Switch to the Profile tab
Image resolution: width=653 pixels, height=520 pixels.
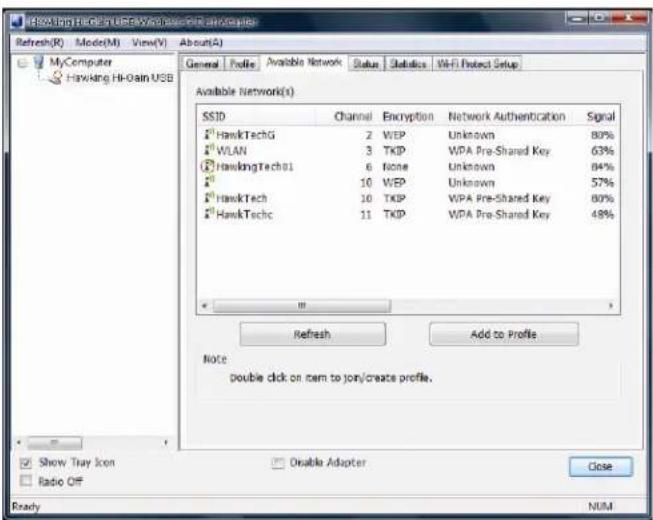click(x=242, y=64)
